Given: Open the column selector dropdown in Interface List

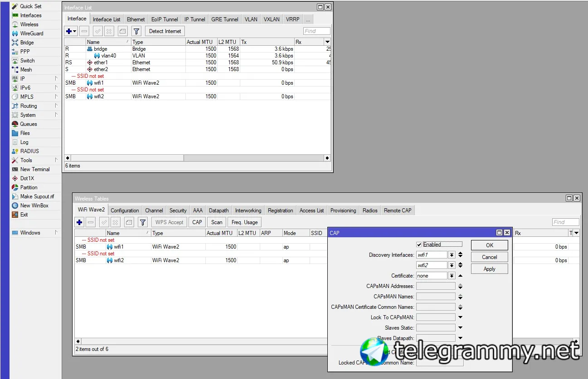Looking at the screenshot, I should (x=327, y=42).
